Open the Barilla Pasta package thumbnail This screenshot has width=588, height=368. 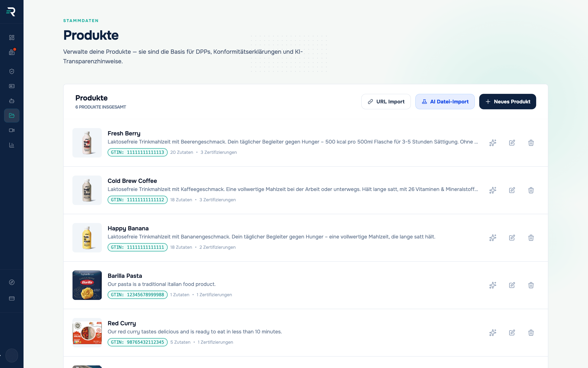(87, 285)
